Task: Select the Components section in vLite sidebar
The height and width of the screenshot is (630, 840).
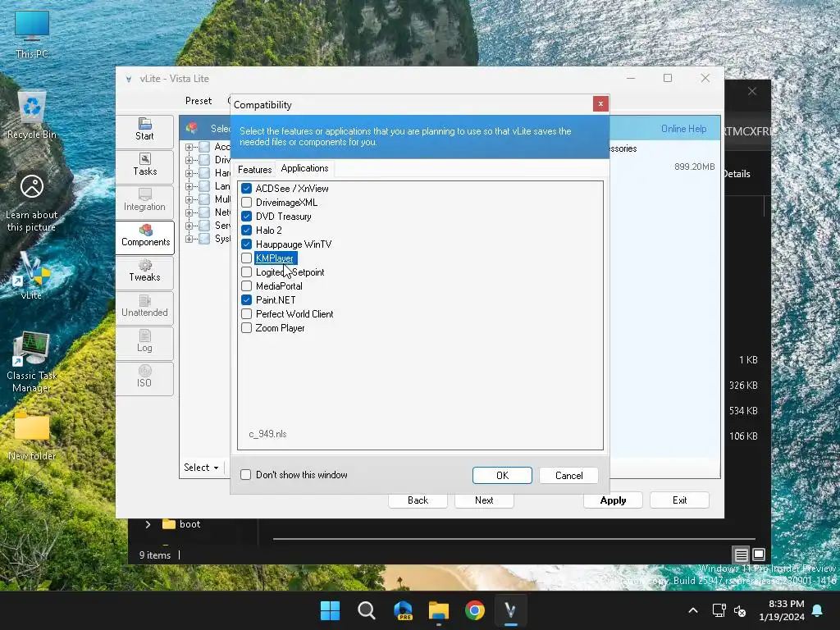Action: click(145, 236)
